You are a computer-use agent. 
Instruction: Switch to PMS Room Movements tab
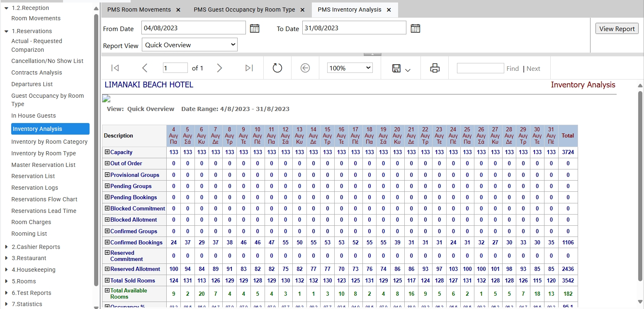[x=139, y=10]
